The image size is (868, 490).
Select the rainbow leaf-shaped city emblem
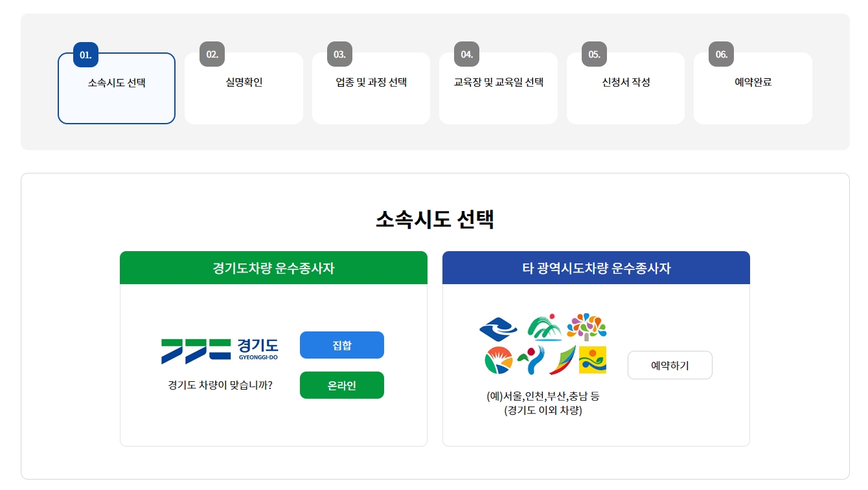[x=563, y=359]
